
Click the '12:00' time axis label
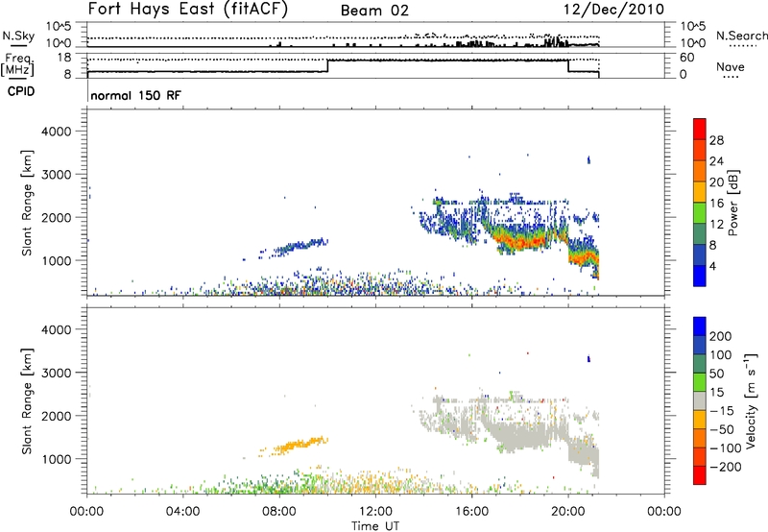point(375,512)
